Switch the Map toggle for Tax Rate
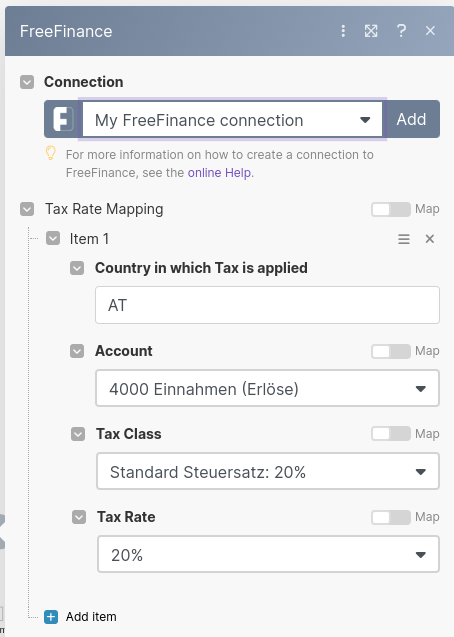This screenshot has height=637, width=454. (391, 517)
